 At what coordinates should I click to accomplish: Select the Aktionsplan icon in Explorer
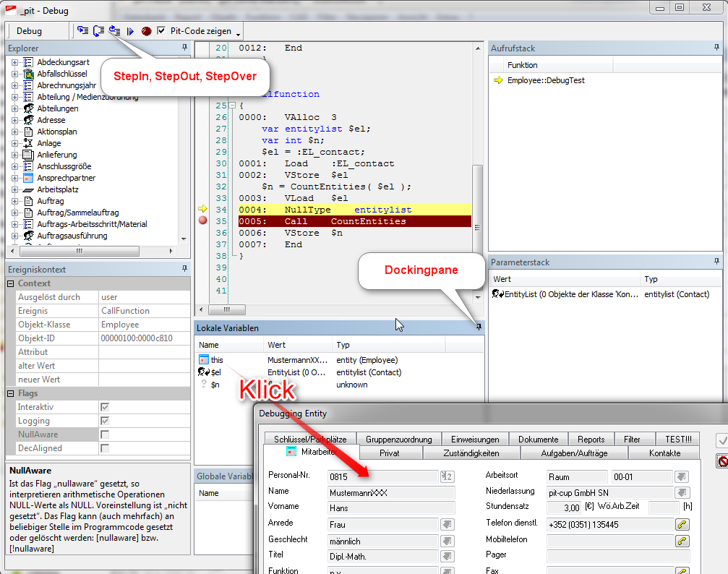click(x=28, y=132)
